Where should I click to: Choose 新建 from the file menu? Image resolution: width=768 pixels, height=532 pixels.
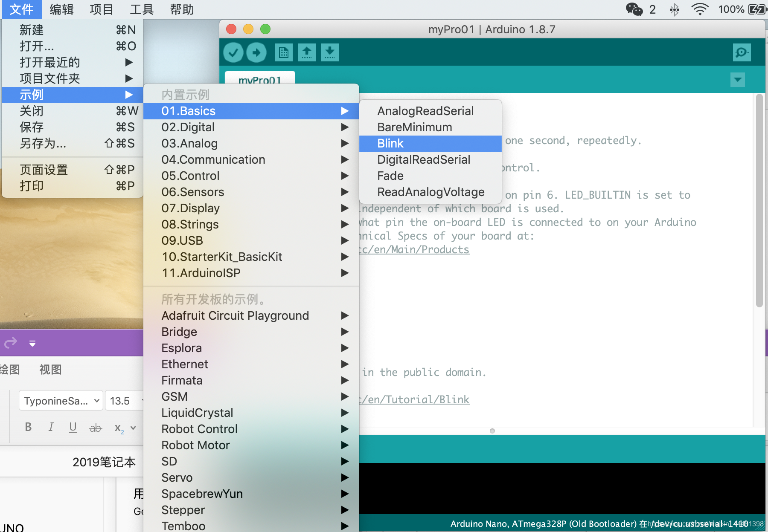point(73,30)
